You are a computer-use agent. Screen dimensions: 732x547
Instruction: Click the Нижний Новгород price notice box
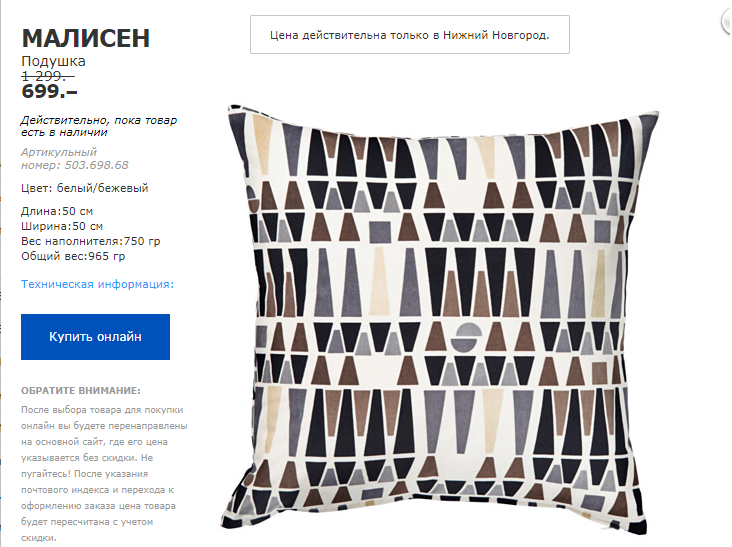tap(409, 35)
